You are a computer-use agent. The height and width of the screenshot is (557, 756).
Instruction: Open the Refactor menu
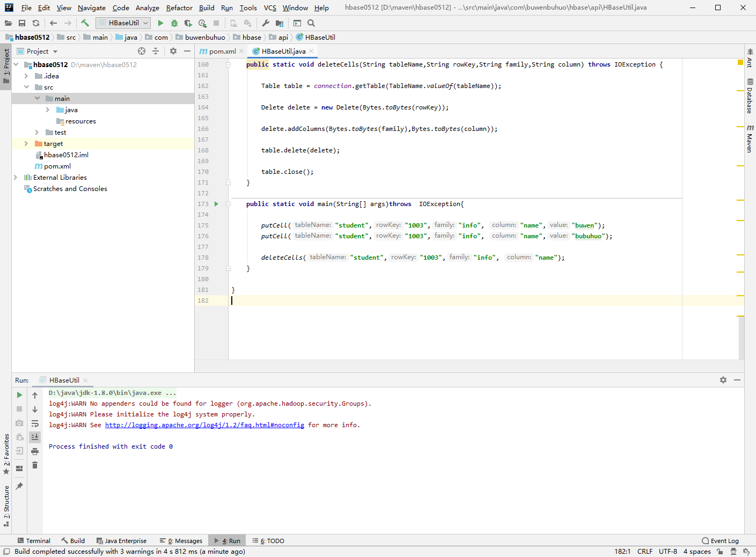pyautogui.click(x=179, y=8)
